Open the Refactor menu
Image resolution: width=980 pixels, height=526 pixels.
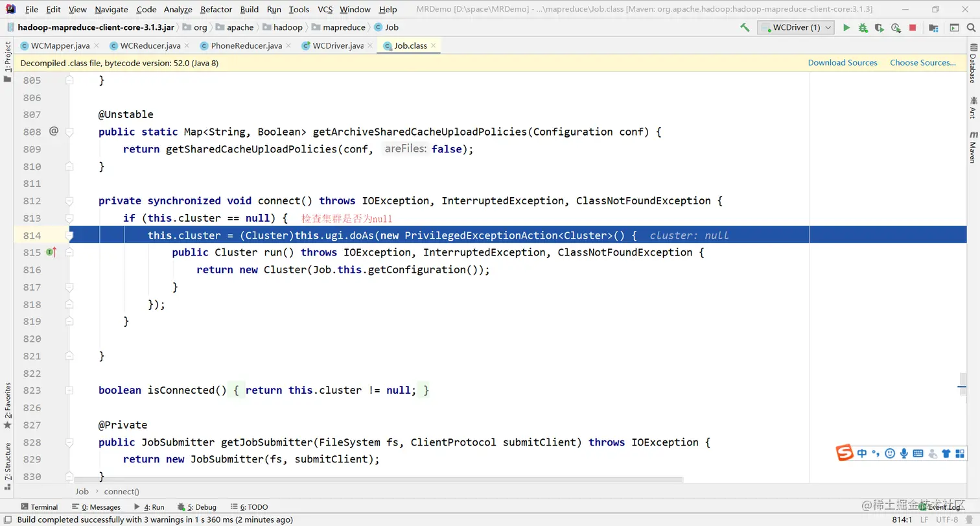pos(216,9)
